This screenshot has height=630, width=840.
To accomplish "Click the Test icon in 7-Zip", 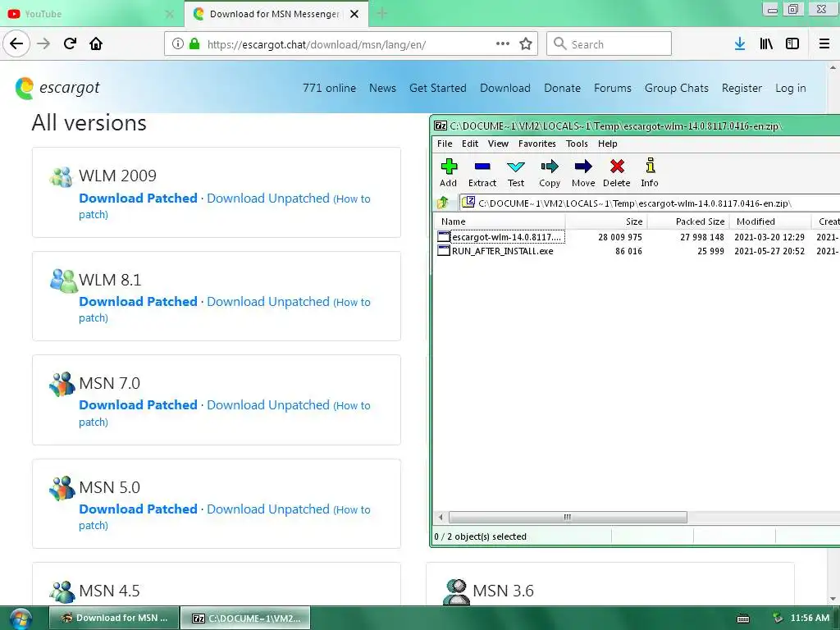I will tap(516, 167).
